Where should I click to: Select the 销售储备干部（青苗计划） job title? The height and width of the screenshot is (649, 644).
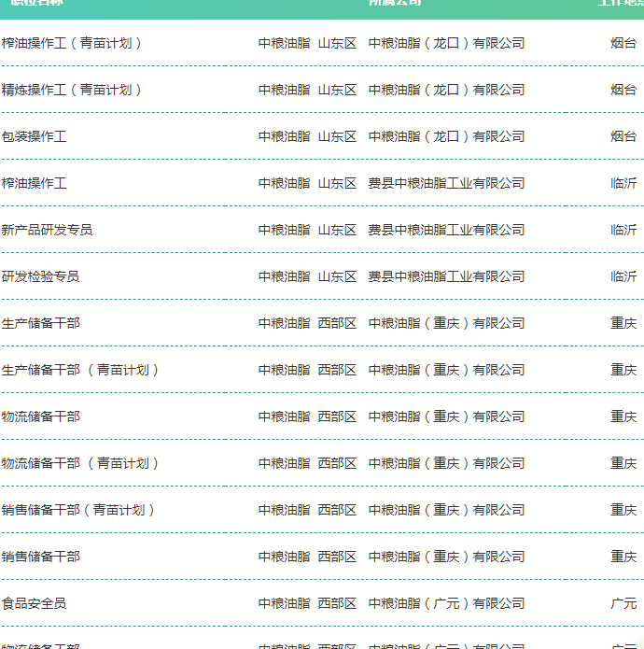[78, 510]
